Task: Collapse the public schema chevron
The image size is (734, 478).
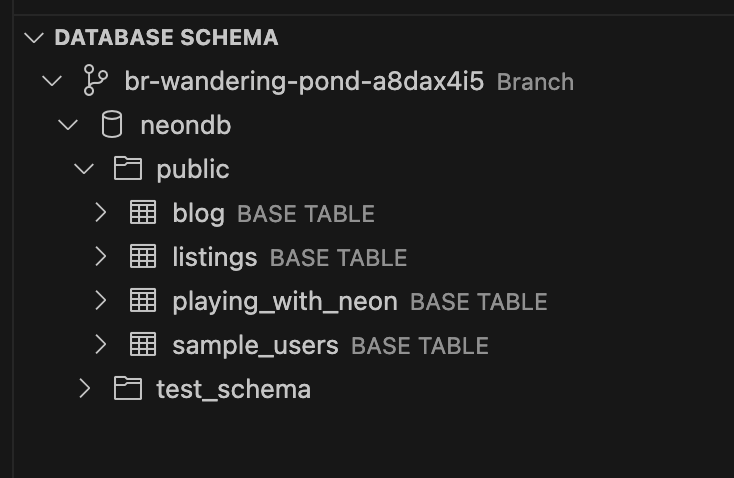Action: [x=84, y=169]
